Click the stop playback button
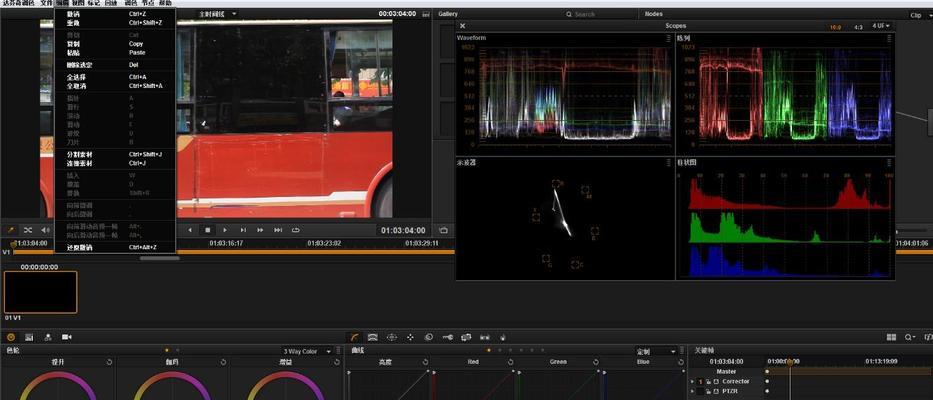The image size is (933, 400). pos(208,230)
